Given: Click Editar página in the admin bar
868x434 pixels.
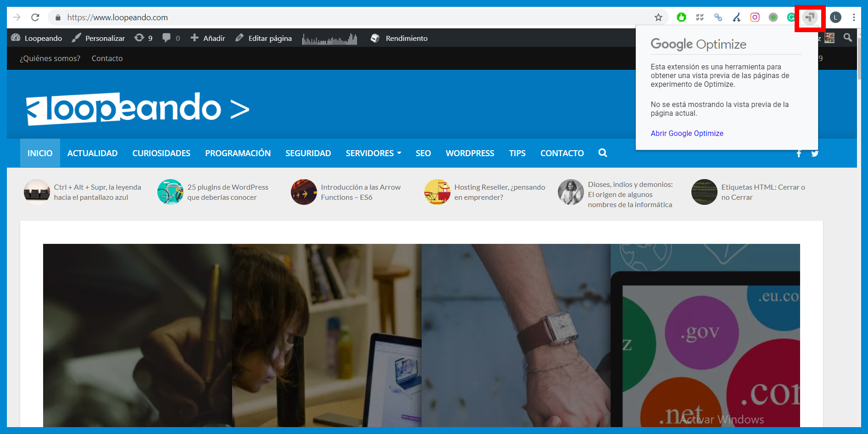Looking at the screenshot, I should coord(264,38).
